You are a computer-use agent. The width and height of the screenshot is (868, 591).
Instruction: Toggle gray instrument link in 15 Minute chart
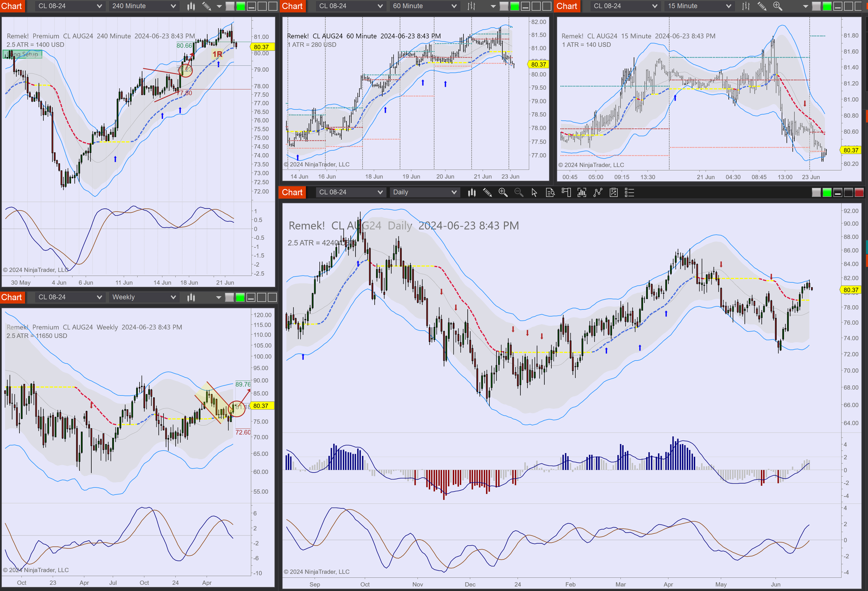pyautogui.click(x=817, y=6)
